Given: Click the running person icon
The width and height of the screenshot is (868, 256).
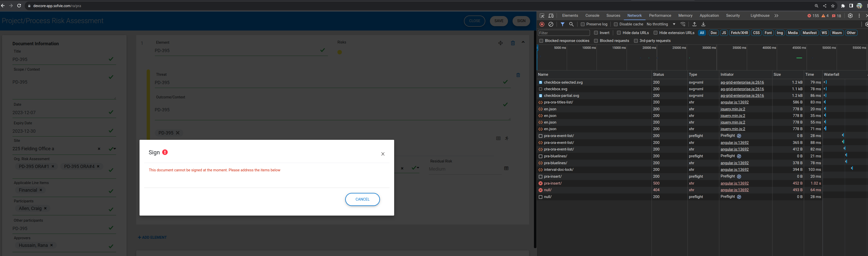Looking at the screenshot, I should pos(506,138).
